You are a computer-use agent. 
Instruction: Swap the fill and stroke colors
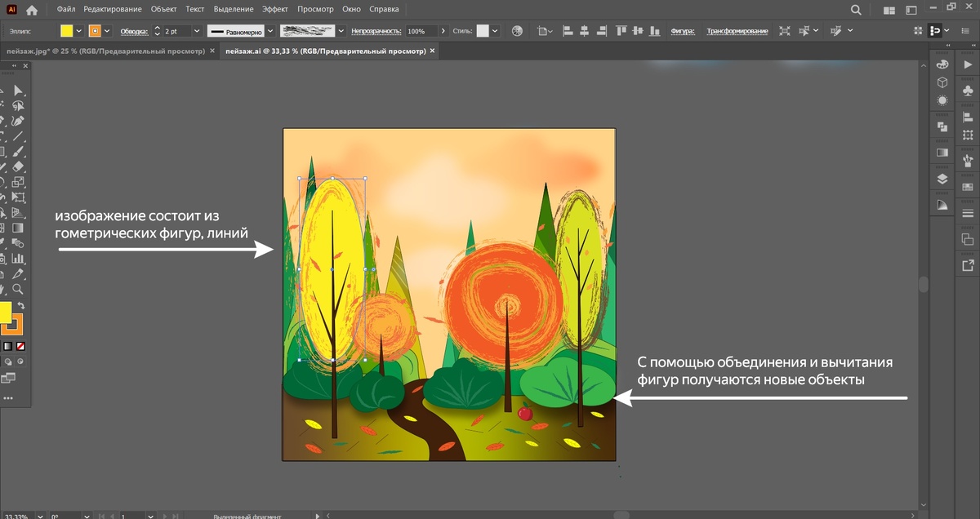pos(21,305)
